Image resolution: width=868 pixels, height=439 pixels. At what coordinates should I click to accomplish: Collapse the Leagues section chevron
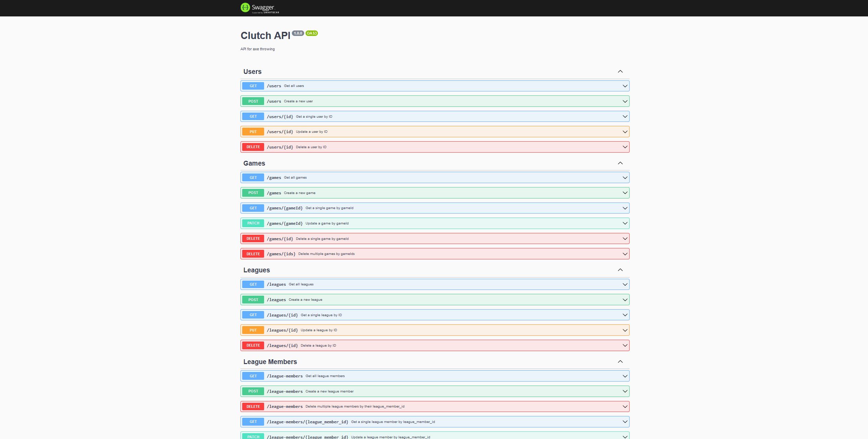620,270
